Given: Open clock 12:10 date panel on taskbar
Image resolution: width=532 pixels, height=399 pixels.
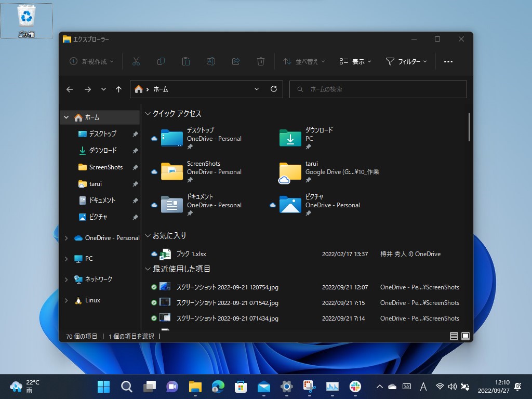Looking at the screenshot, I should pyautogui.click(x=494, y=387).
